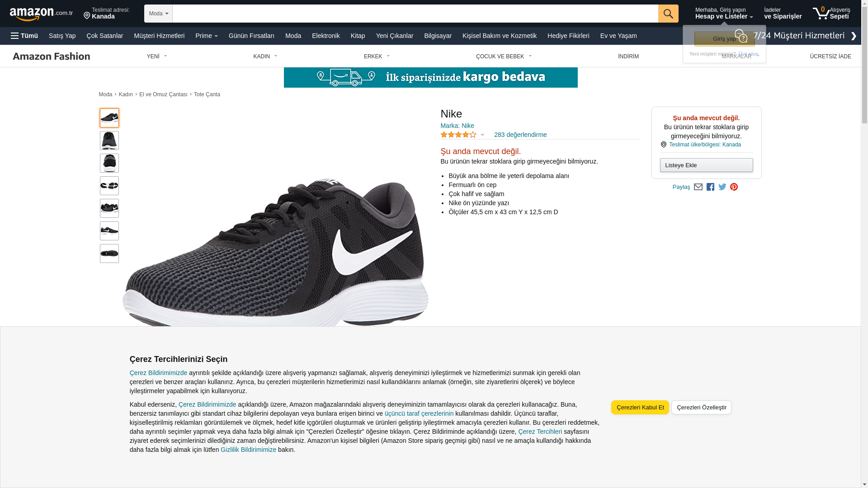Open the Elektronik navigation item
The image size is (868, 488).
click(325, 36)
